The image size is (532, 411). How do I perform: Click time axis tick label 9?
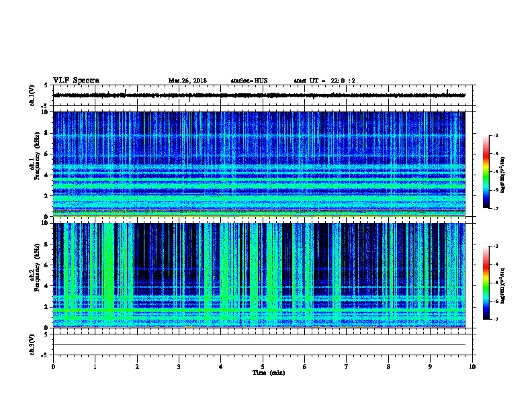coord(430,367)
